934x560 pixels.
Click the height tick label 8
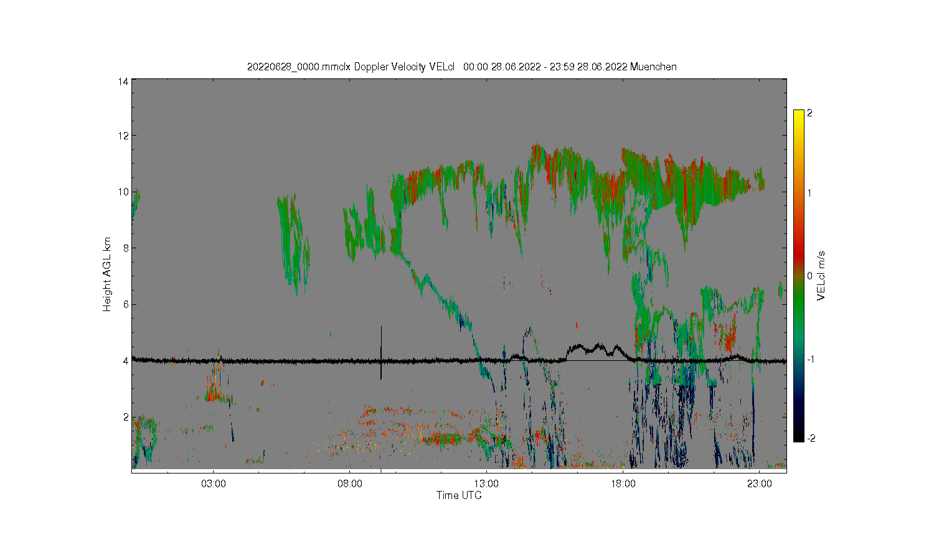click(x=126, y=248)
